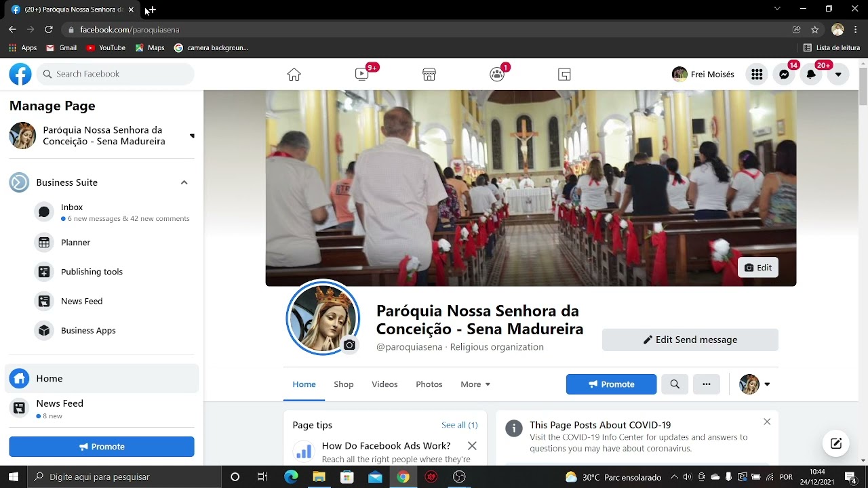Click the Windows taskbar search box

(x=124, y=476)
